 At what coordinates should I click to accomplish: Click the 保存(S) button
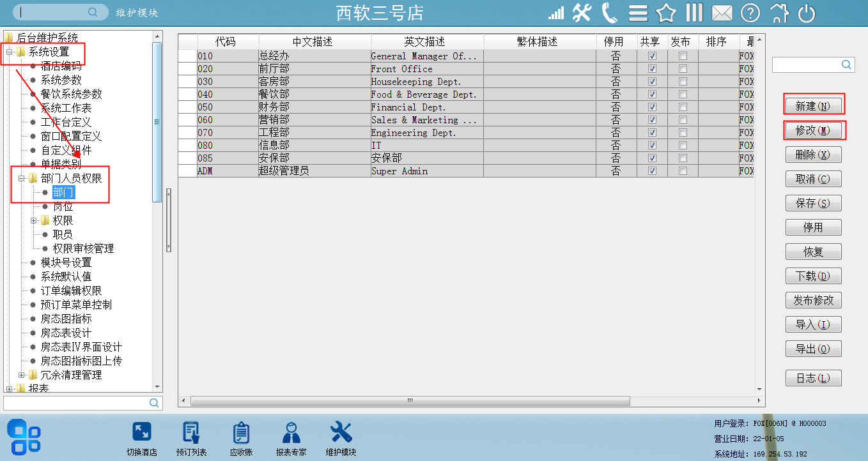point(813,203)
